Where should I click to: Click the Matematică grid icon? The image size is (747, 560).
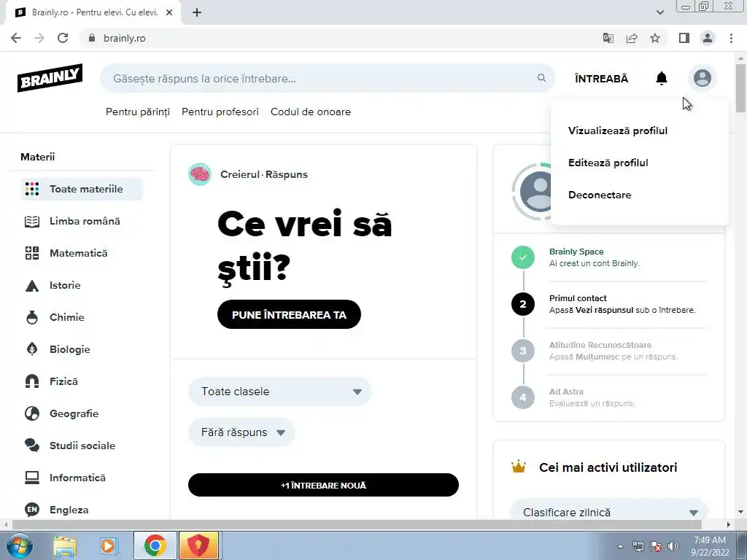point(32,253)
